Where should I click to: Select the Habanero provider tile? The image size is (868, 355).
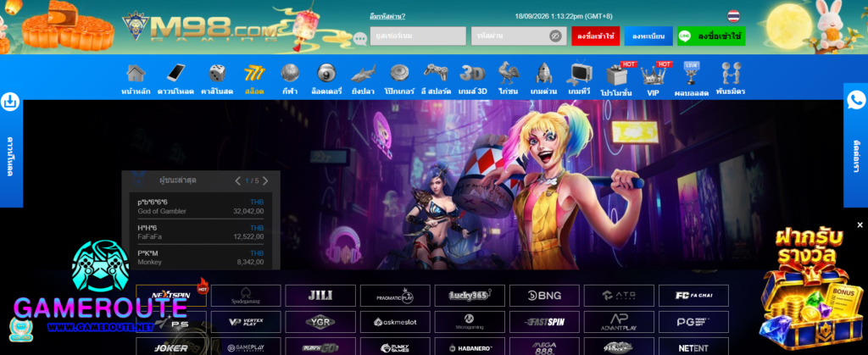click(470, 347)
